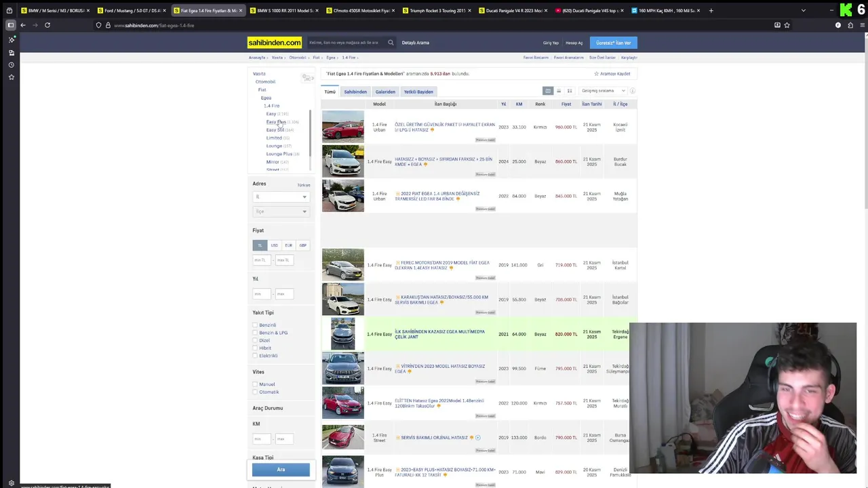Open the Gelişmiş sıralama sort dropdown
This screenshot has width=868, height=488.
(603, 91)
